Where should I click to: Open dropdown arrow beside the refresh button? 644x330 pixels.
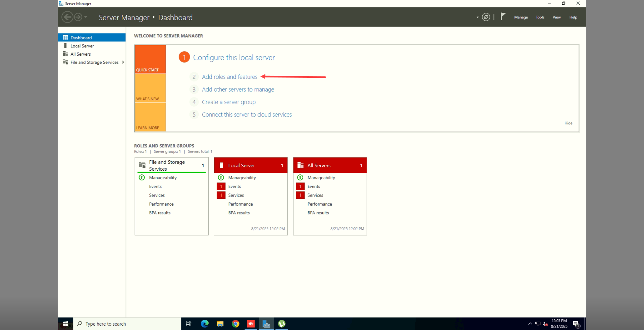[x=478, y=17]
